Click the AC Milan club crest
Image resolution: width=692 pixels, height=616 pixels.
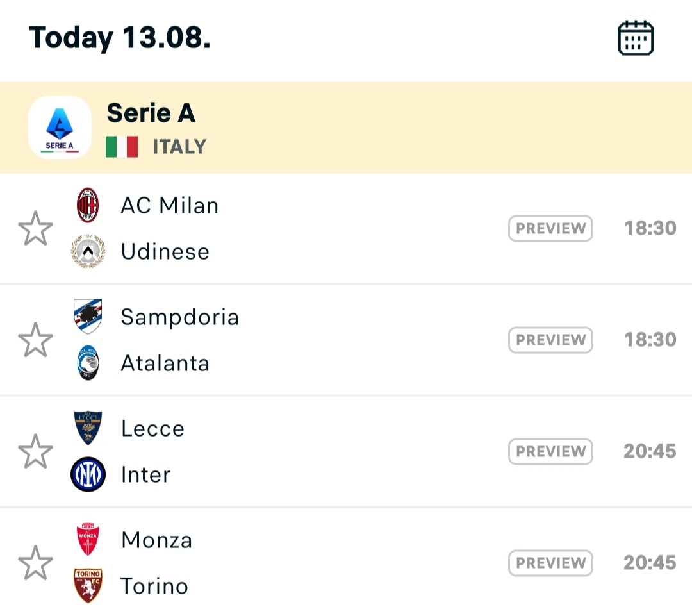pos(88,205)
